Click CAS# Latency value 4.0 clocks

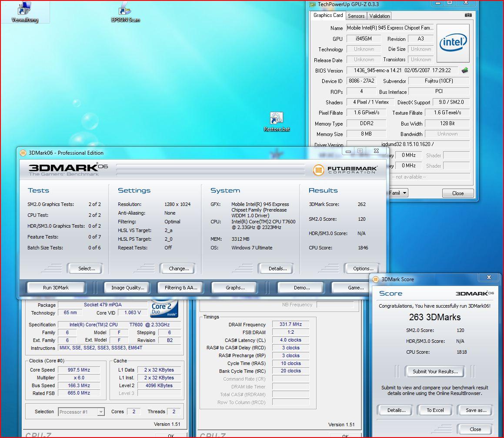290,340
